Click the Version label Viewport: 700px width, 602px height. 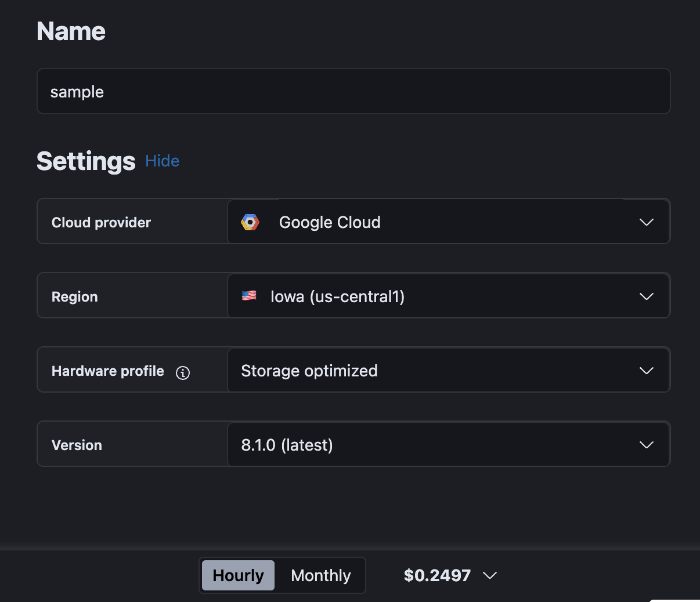(77, 445)
